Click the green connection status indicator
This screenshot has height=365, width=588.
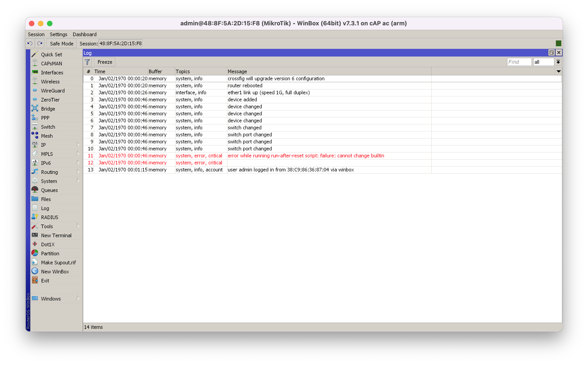pyautogui.click(x=558, y=43)
